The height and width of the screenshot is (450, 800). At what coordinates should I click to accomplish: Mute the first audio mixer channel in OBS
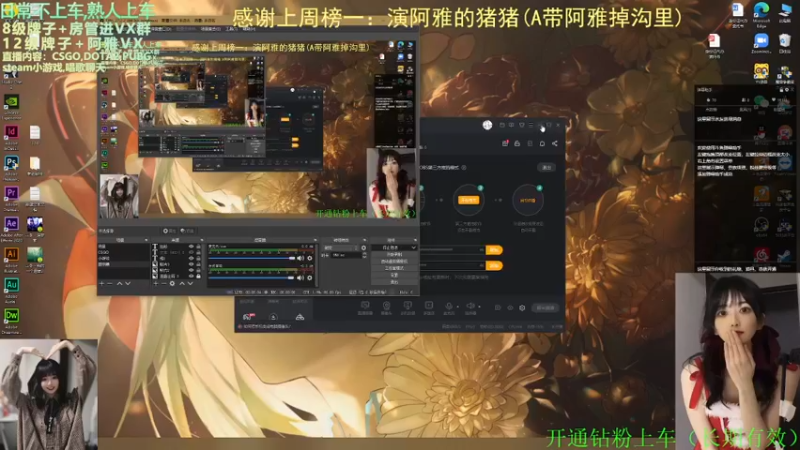pos(301,258)
